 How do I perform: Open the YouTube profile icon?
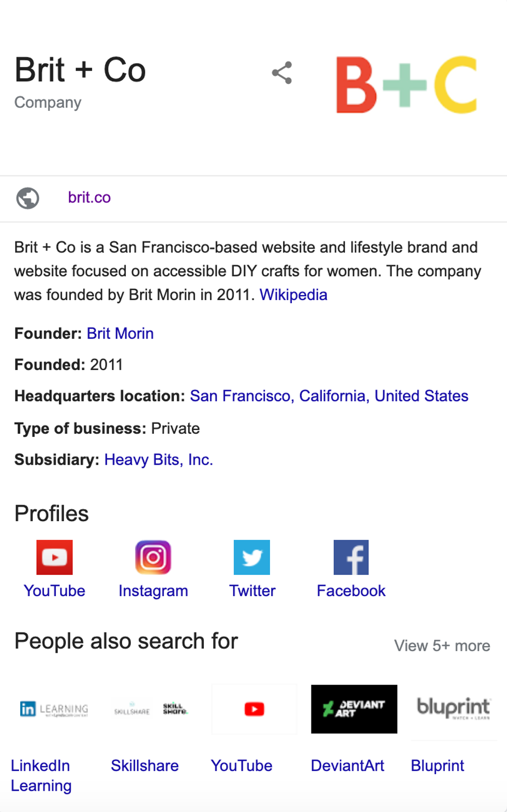[54, 557]
